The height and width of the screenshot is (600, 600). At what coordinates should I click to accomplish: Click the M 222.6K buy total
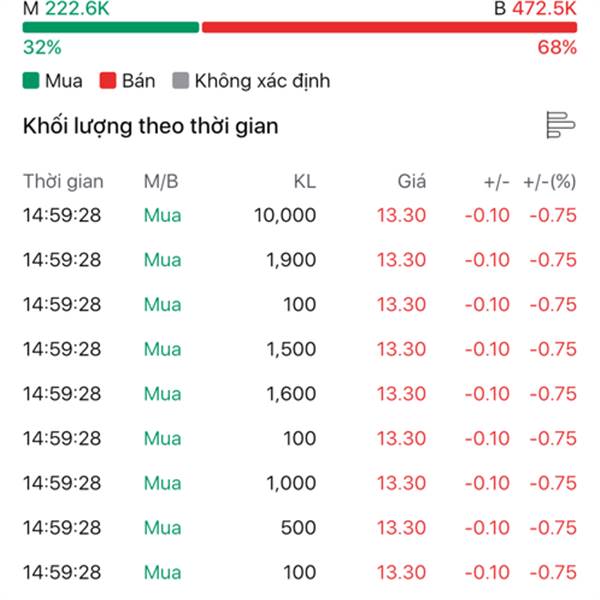(68, 8)
